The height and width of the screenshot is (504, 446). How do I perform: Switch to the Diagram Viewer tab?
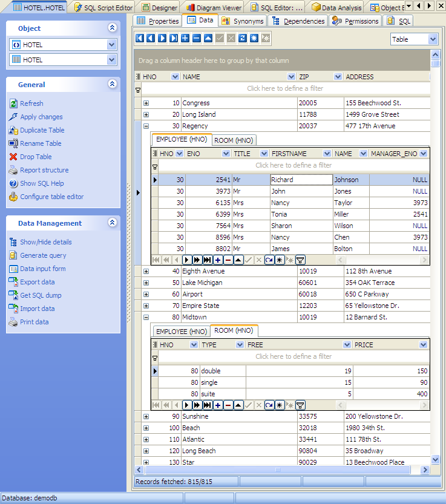[214, 8]
